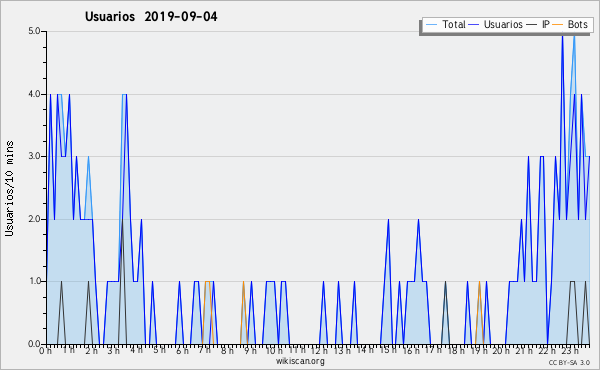Click the 'Usuarios' legend entry
Viewport: 600px width, 370px height.
point(503,24)
